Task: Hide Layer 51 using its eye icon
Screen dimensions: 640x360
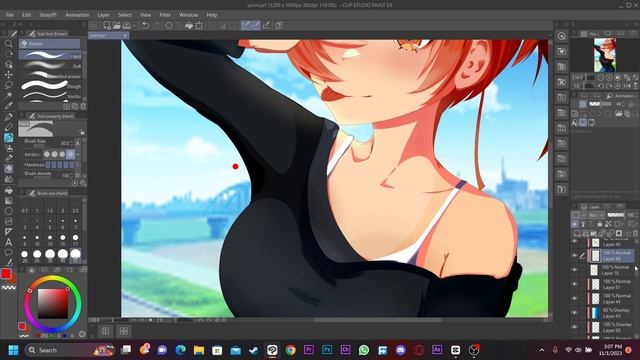Action: pos(575,284)
